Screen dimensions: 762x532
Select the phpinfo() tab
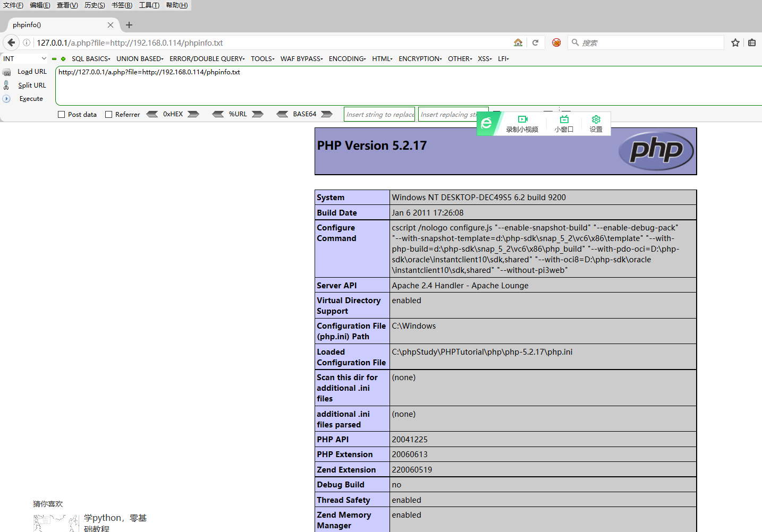pyautogui.click(x=63, y=25)
